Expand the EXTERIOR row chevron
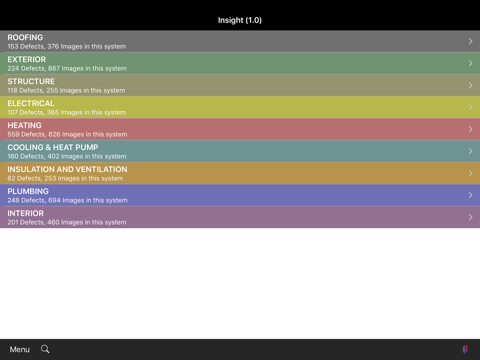This screenshot has height=360, width=480. click(x=470, y=63)
